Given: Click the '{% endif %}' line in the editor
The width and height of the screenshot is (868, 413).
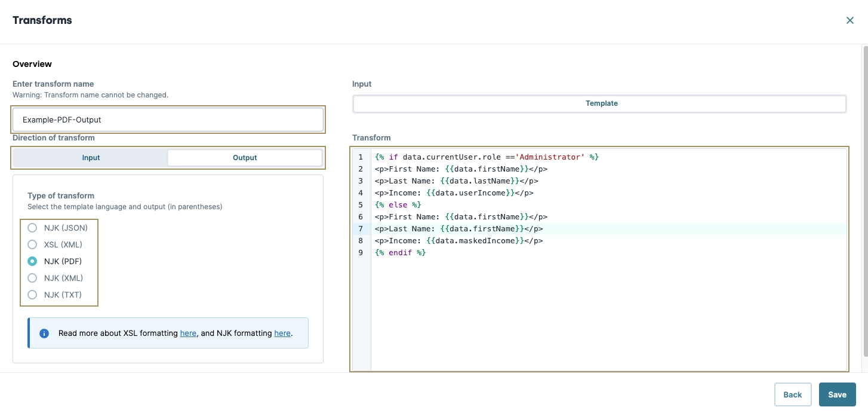Looking at the screenshot, I should [401, 253].
